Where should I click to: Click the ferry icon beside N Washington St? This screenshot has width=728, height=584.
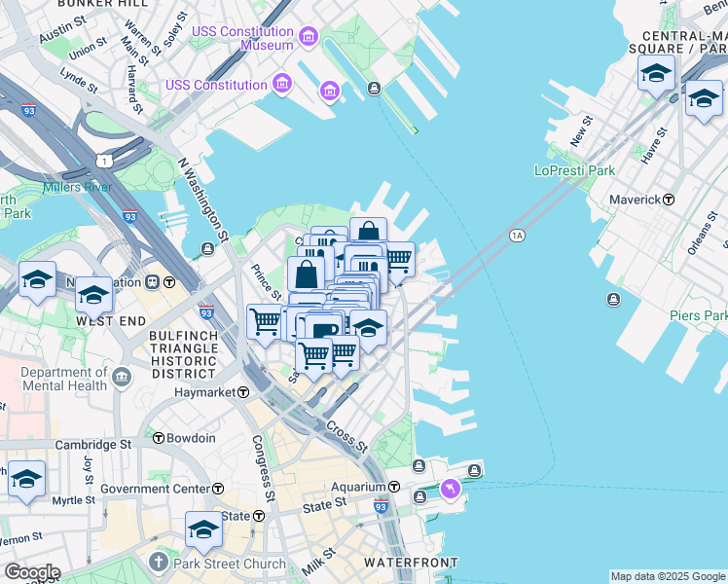click(x=207, y=249)
